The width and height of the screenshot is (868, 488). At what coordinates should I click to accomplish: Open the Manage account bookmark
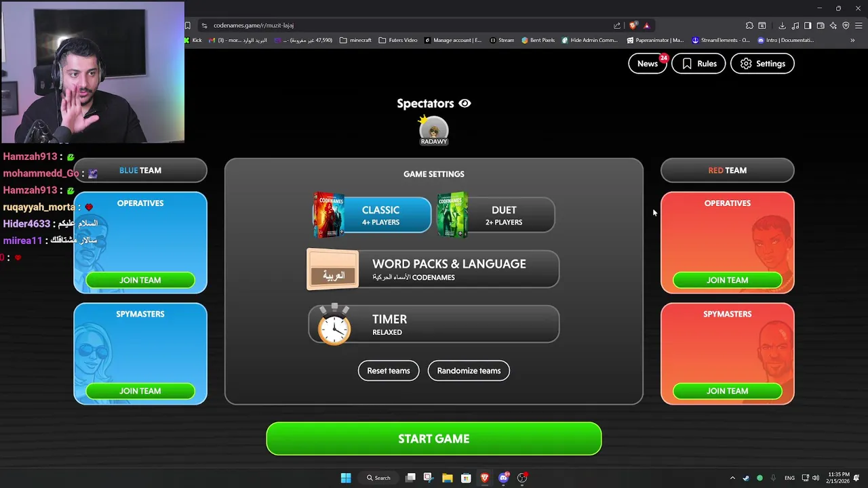(x=453, y=40)
